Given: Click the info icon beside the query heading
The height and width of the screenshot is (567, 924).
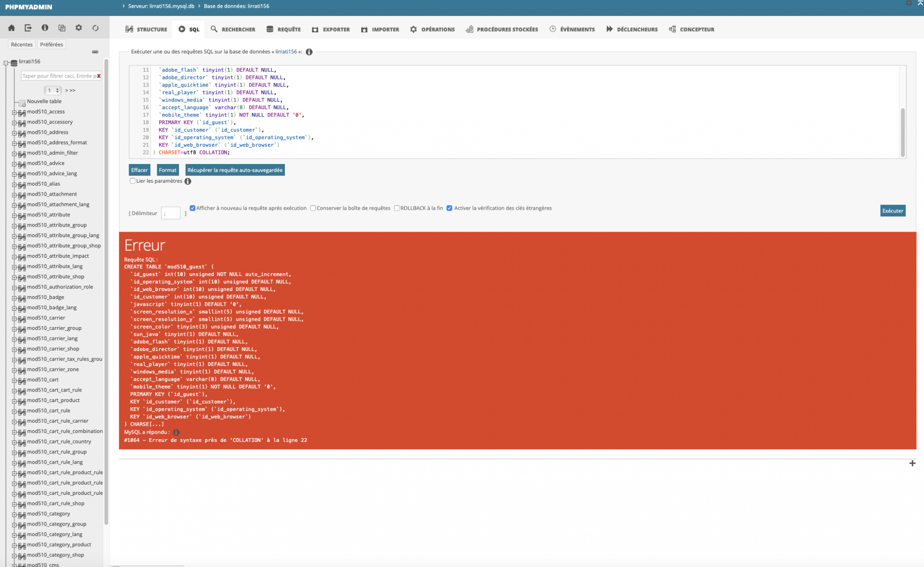Looking at the screenshot, I should 309,52.
